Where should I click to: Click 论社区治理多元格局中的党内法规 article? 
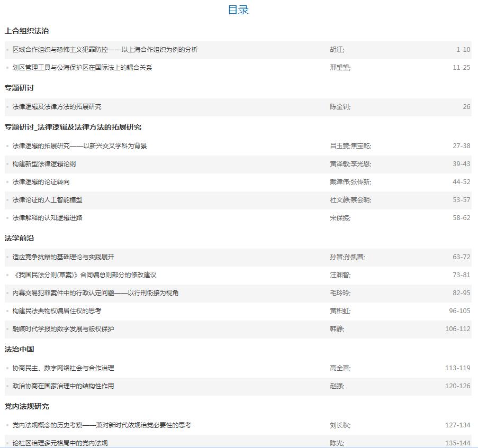(60, 443)
